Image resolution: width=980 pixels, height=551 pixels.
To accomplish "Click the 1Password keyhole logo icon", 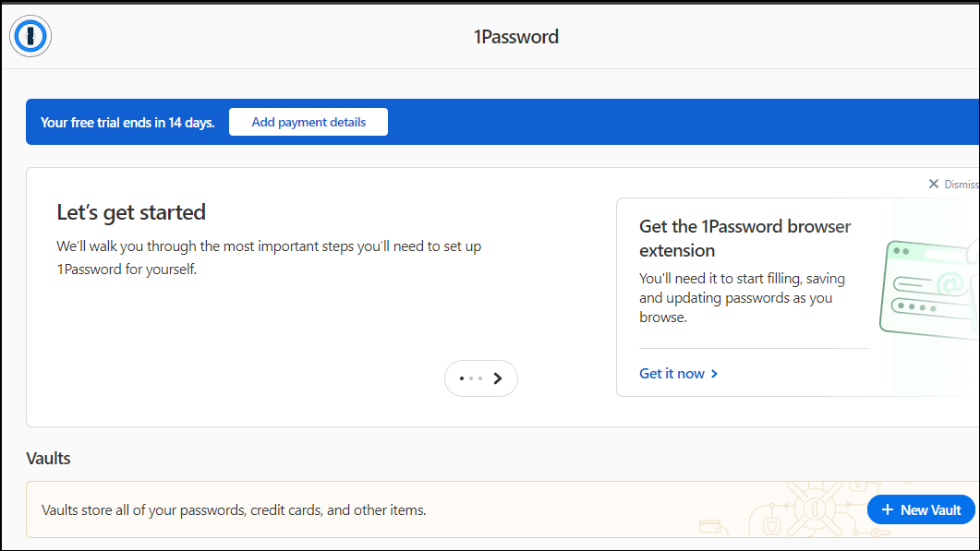I will coord(30,36).
